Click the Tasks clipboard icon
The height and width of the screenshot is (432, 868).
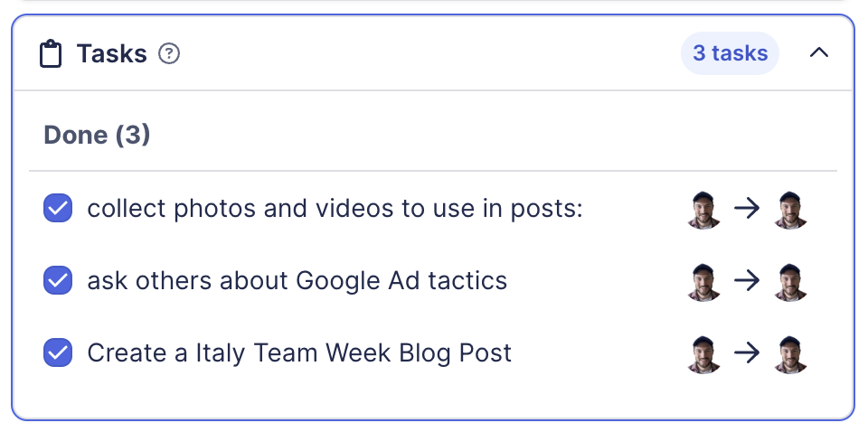[52, 54]
